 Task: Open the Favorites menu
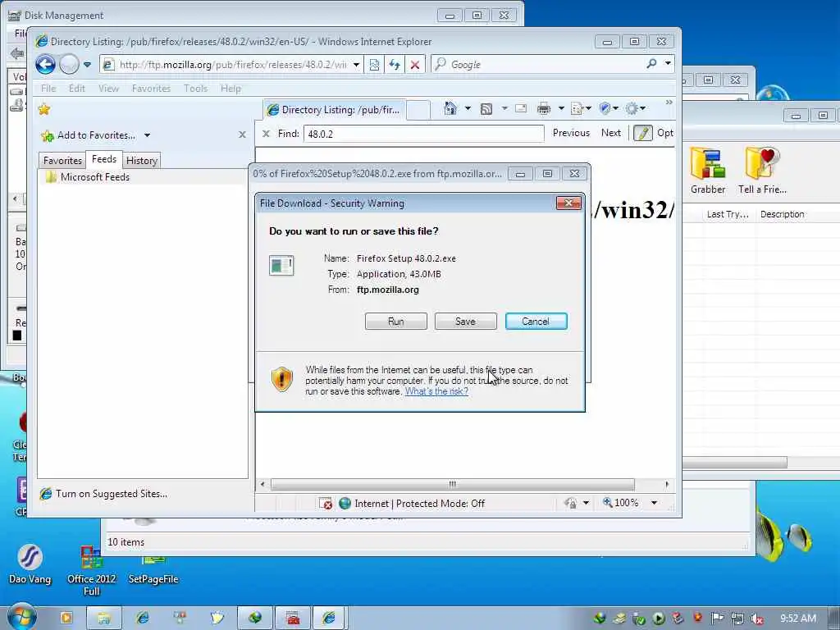point(151,89)
